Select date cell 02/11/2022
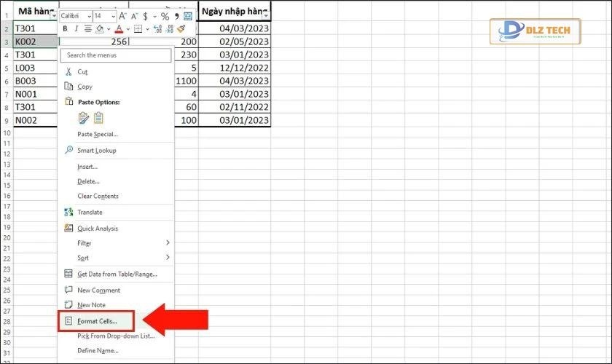 (234, 107)
